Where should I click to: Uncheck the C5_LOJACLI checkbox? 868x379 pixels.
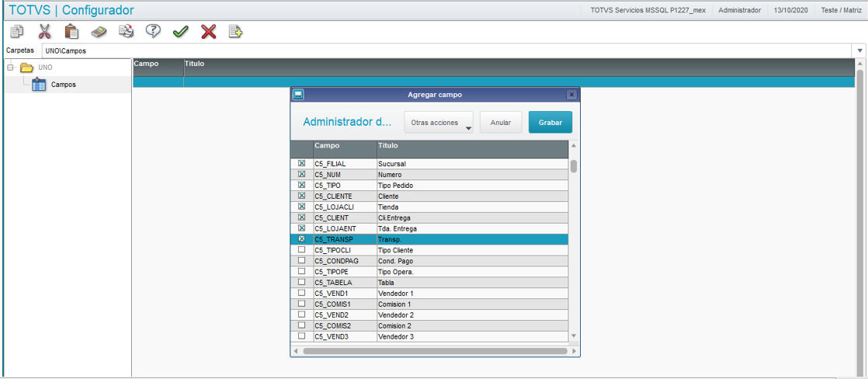point(302,207)
